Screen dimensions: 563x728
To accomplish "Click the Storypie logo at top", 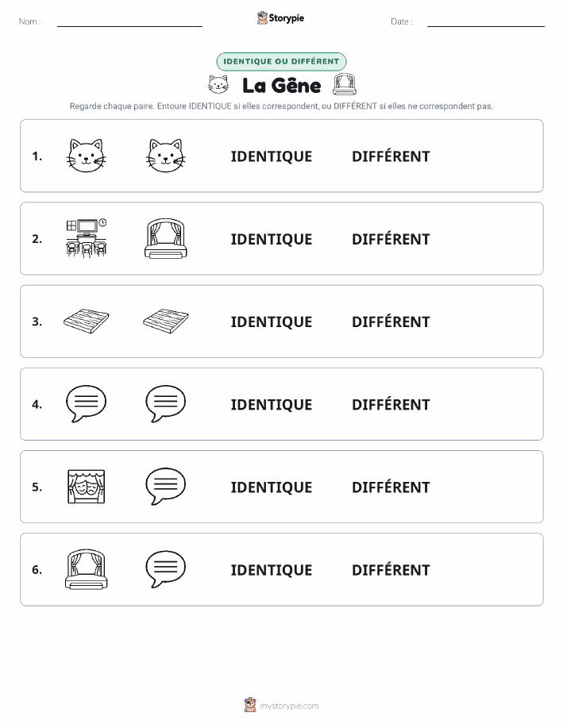I will coord(280,18).
